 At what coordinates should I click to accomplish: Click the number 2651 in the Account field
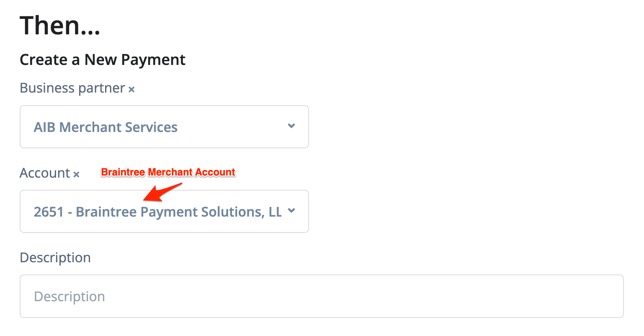tap(49, 212)
